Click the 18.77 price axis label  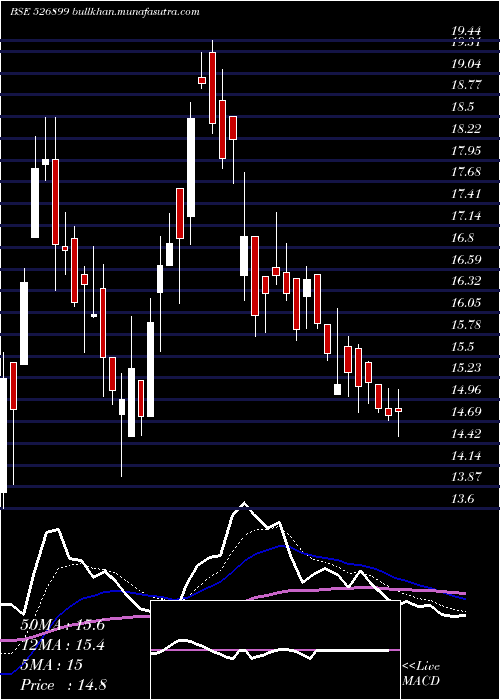click(x=466, y=85)
